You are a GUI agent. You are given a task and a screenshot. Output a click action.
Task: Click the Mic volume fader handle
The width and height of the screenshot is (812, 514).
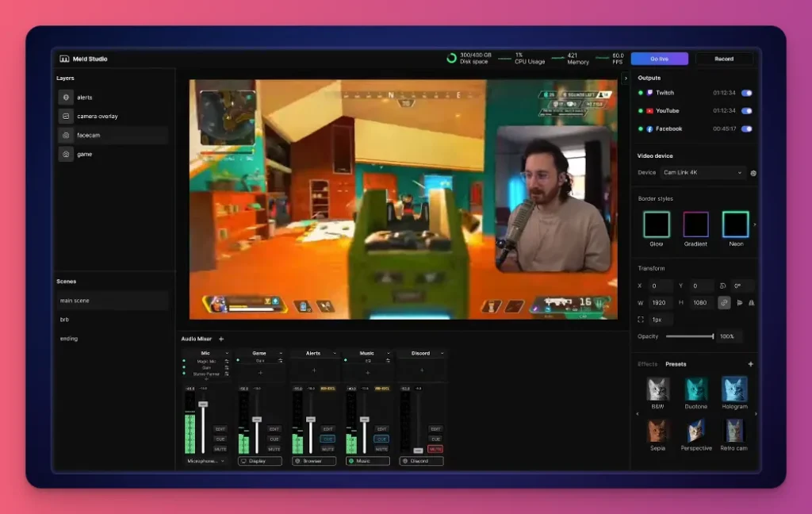[x=203, y=405]
